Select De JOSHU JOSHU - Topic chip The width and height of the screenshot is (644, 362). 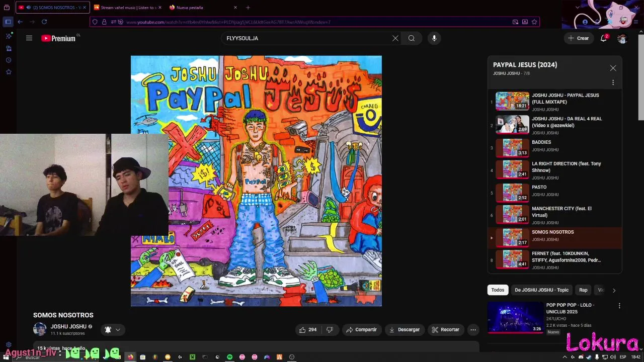[x=541, y=290]
